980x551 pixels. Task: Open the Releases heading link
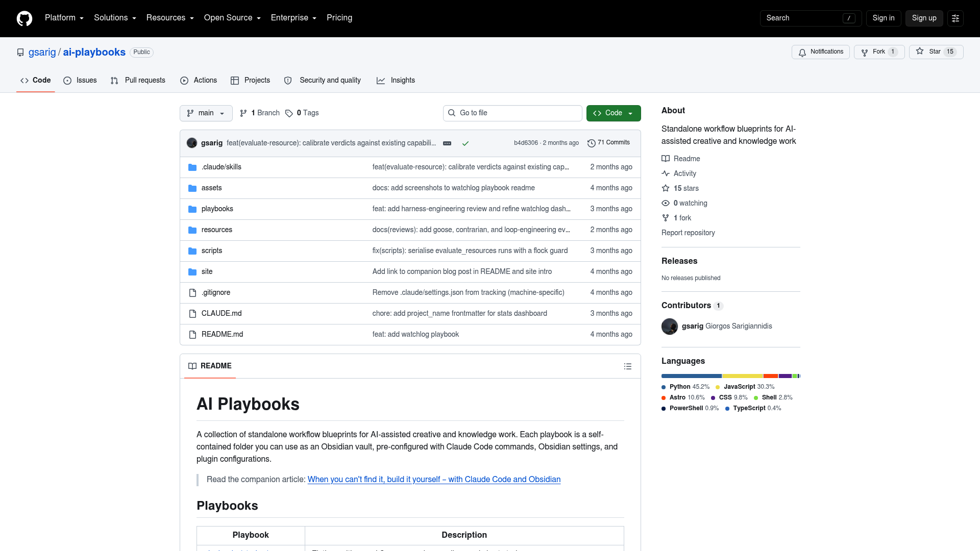[x=679, y=261]
